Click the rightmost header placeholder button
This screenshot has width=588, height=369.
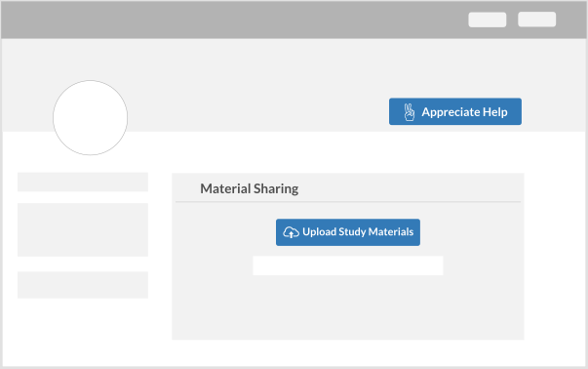tap(536, 20)
